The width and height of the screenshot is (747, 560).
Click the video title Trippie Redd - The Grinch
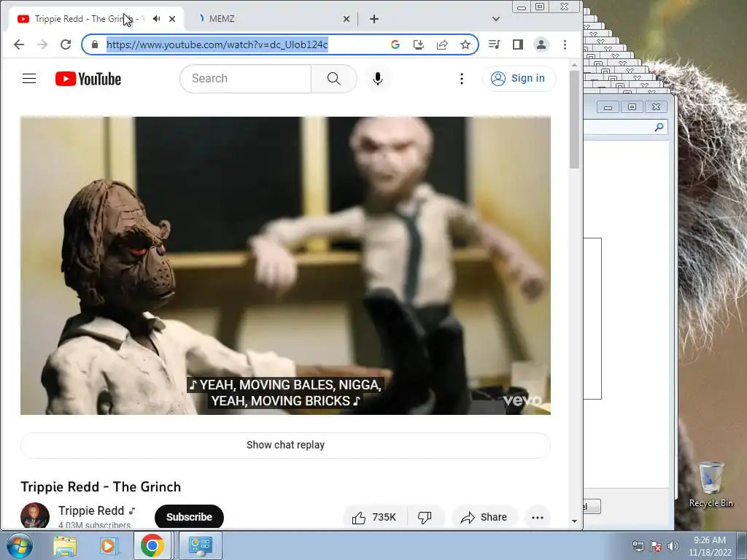click(x=101, y=486)
